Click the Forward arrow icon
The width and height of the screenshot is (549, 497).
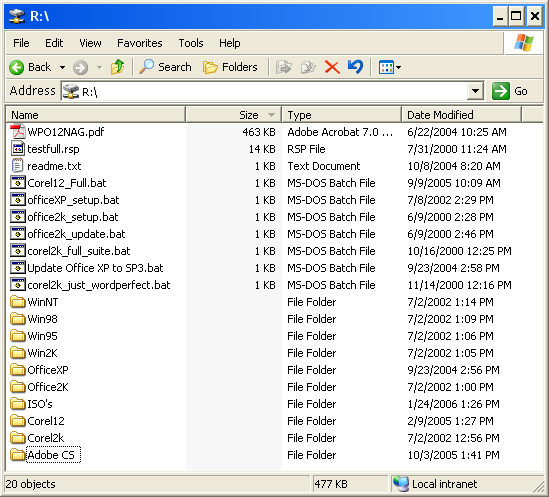(x=80, y=67)
